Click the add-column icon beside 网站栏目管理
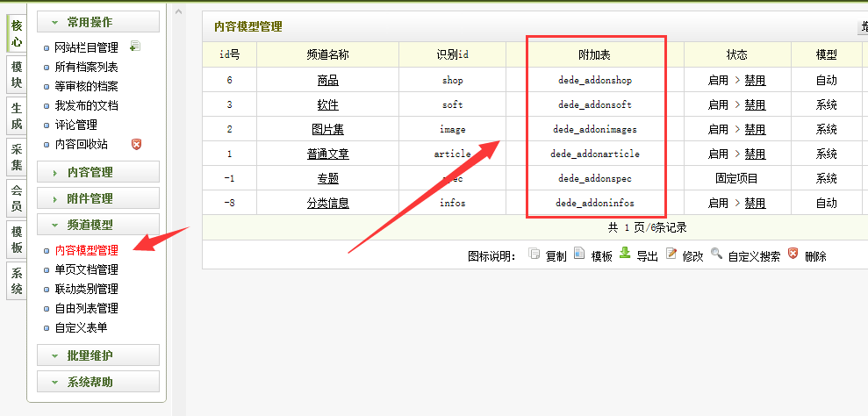This screenshot has height=416, width=868. (134, 47)
